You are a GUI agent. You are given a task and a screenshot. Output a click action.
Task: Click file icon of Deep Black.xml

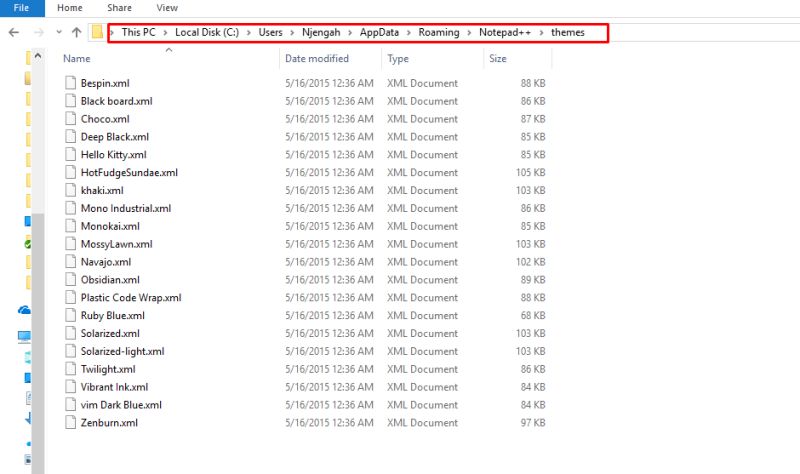(70, 136)
